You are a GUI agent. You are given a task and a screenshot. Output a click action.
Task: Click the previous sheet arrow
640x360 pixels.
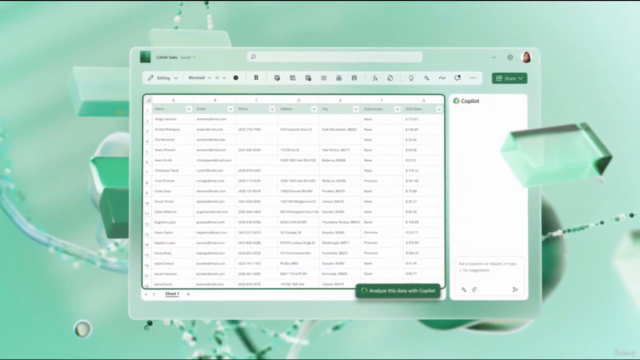(146, 294)
